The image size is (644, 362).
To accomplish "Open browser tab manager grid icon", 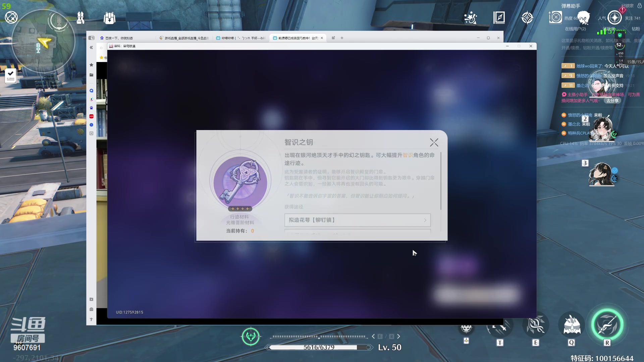I will pyautogui.click(x=333, y=38).
